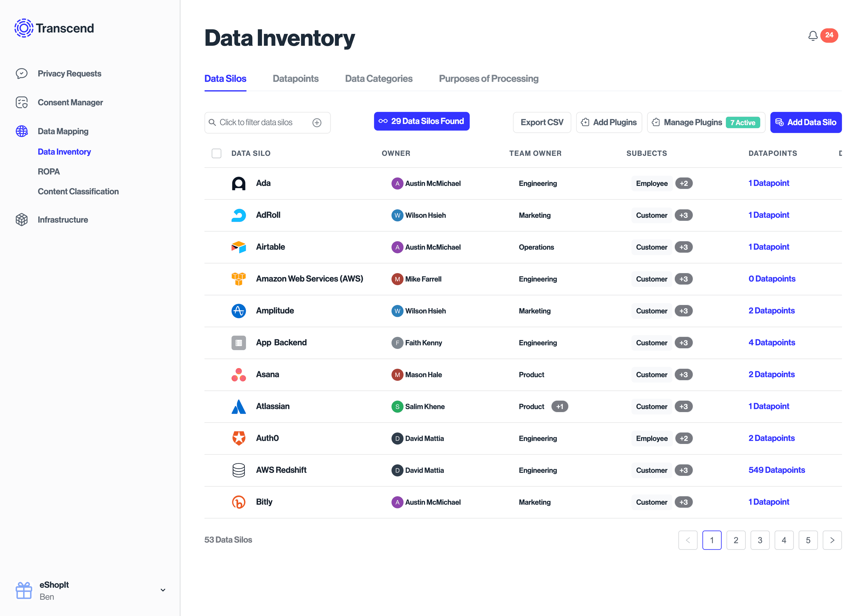Expand the eShopIt account chevron

(163, 590)
